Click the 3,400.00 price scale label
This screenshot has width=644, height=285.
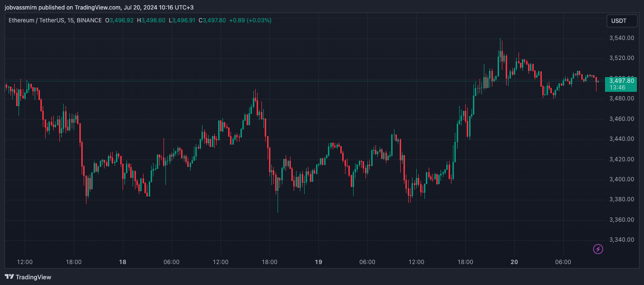click(622, 179)
